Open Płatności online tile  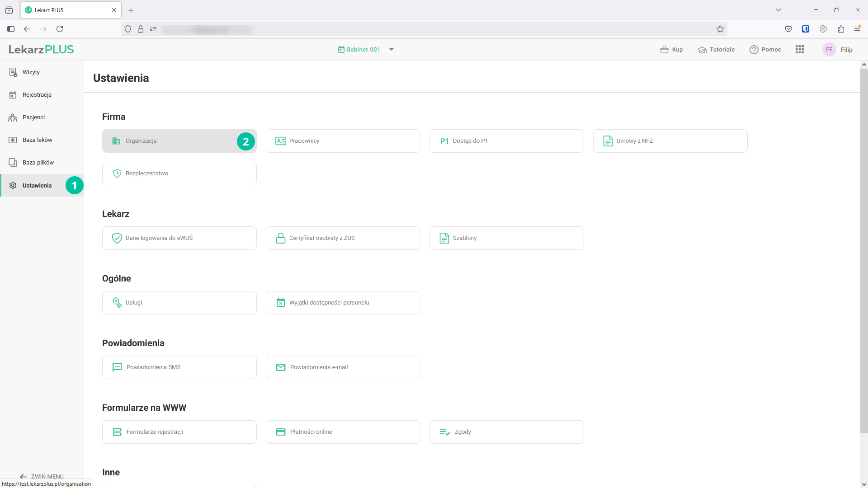click(x=343, y=432)
